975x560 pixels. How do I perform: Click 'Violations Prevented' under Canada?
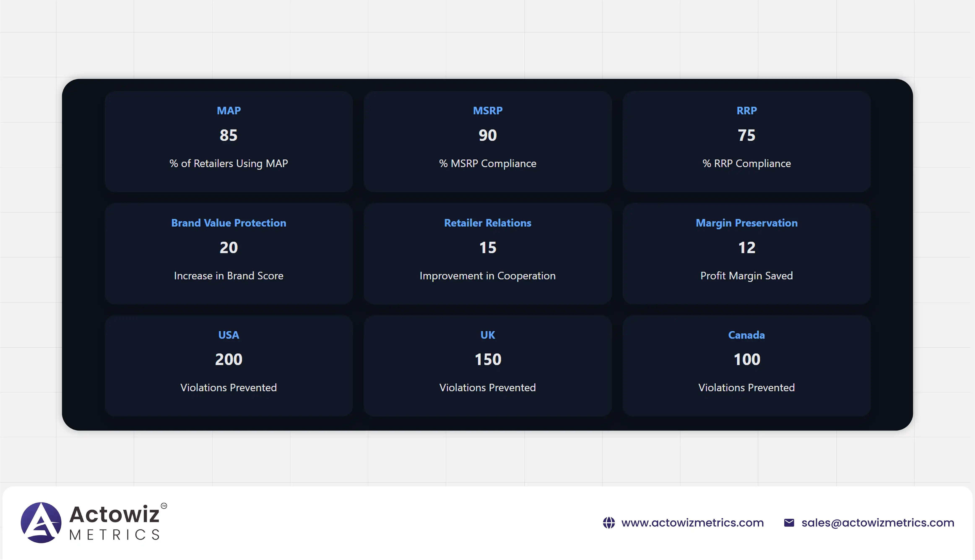tap(747, 388)
